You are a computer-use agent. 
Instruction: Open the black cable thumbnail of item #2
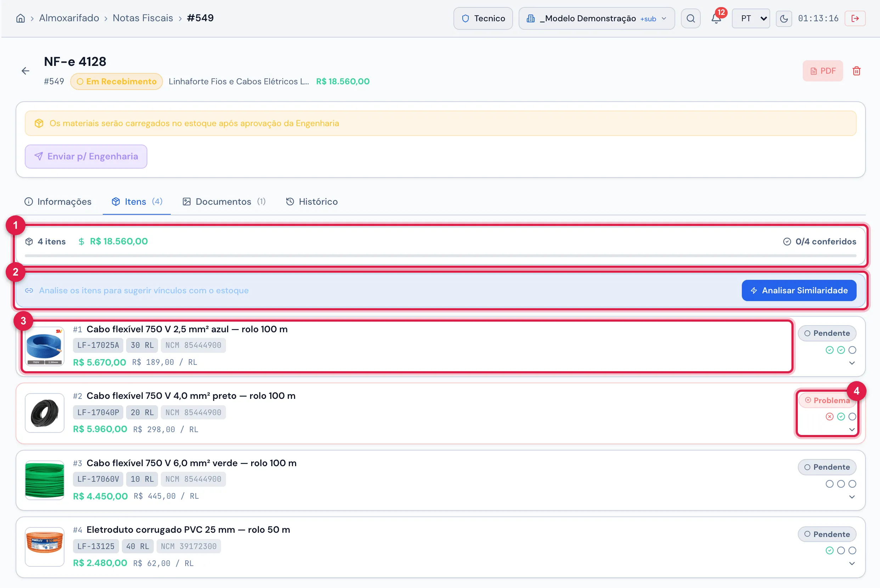click(x=45, y=413)
